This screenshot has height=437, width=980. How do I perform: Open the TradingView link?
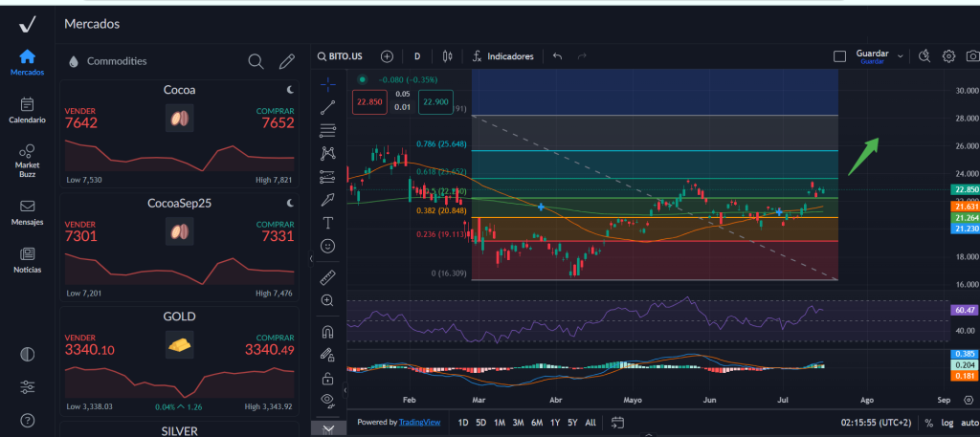(x=420, y=423)
